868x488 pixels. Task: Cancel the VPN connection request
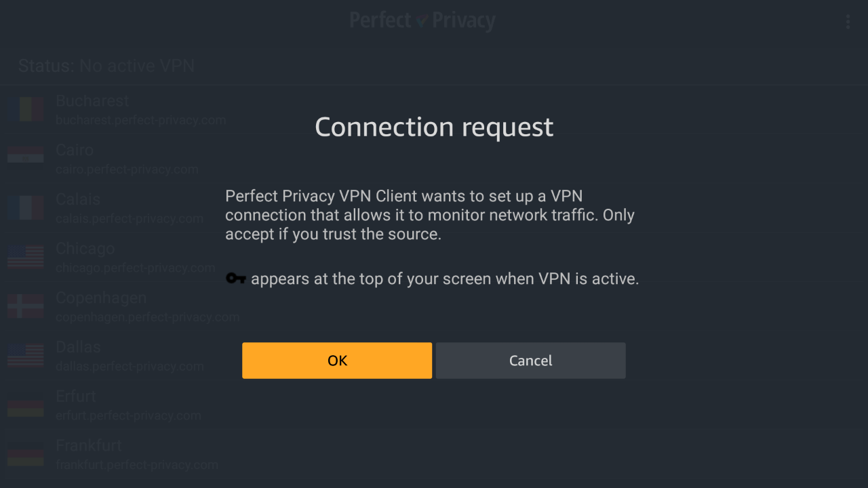click(x=530, y=361)
